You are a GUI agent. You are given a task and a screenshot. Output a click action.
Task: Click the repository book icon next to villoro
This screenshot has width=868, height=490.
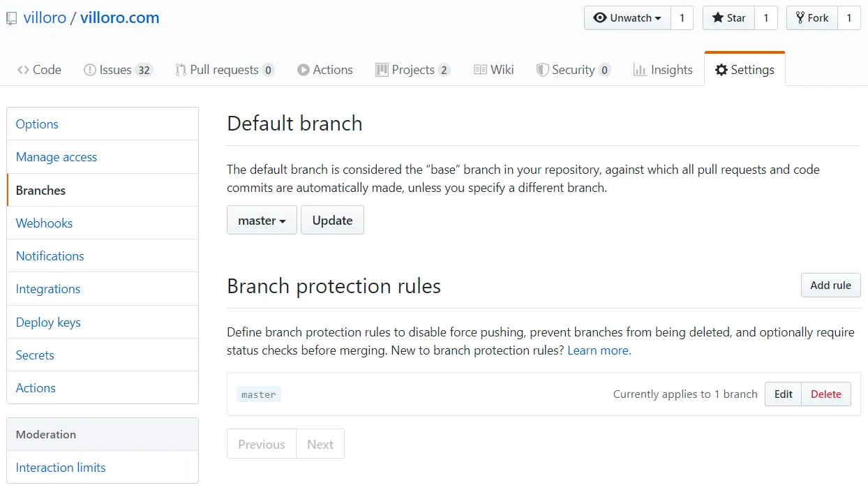click(11, 17)
